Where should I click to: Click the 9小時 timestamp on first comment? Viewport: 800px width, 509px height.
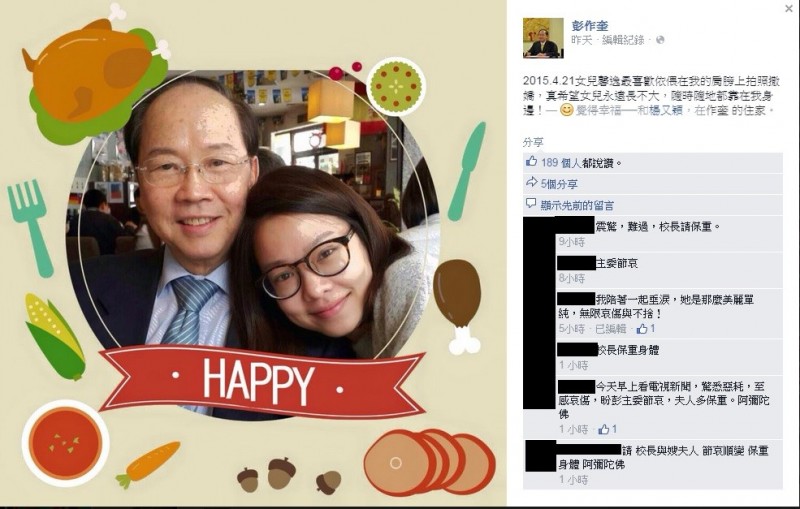pos(572,242)
